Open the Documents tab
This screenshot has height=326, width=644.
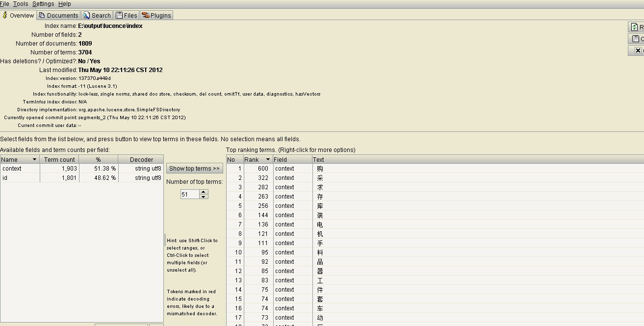coord(58,15)
